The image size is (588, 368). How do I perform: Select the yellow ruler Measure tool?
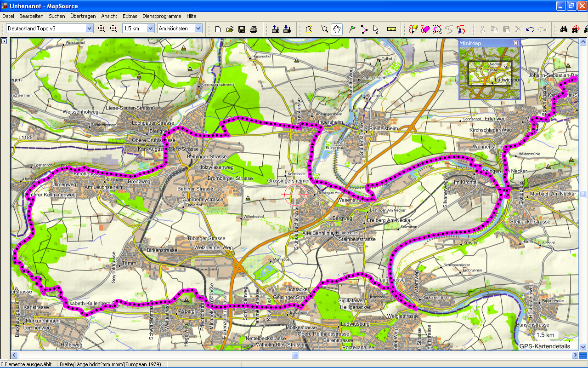click(x=391, y=29)
